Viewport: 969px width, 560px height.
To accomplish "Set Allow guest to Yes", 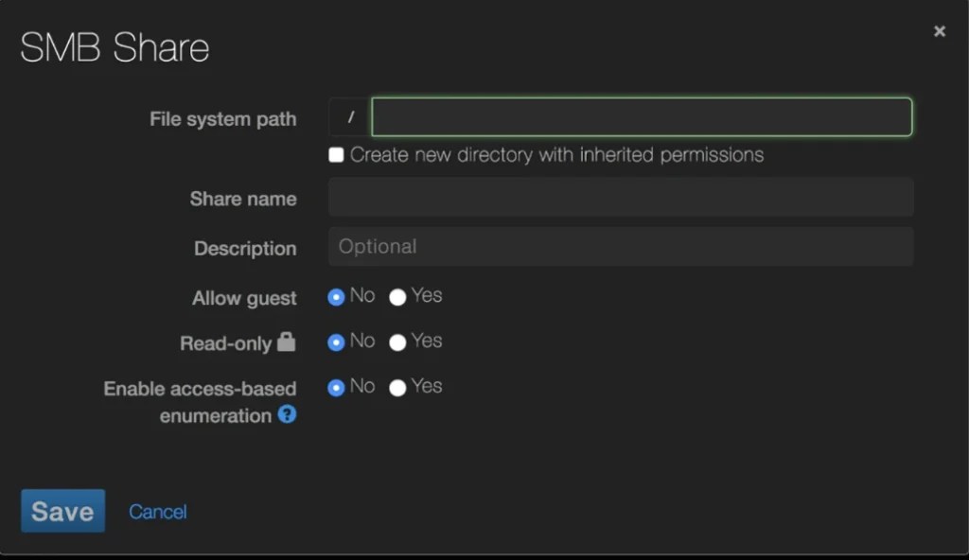I will 397,296.
